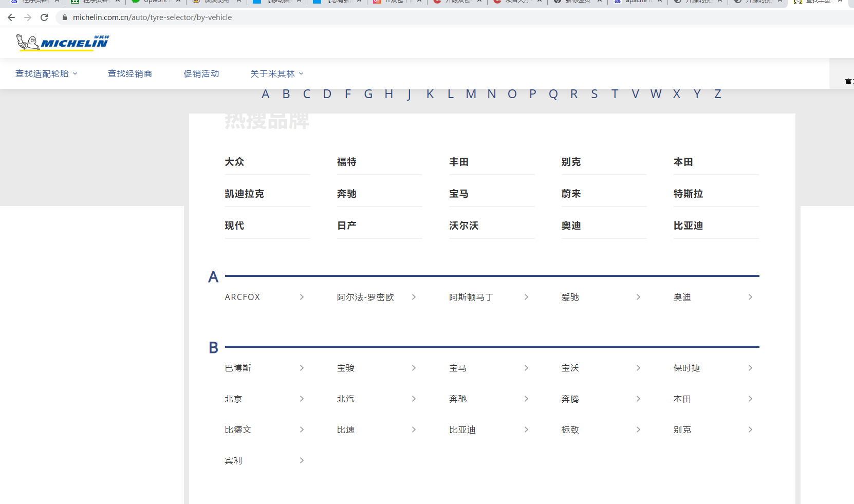This screenshot has height=504, width=854.
Task: Expand 宝骏 brand chevron
Action: [x=414, y=368]
